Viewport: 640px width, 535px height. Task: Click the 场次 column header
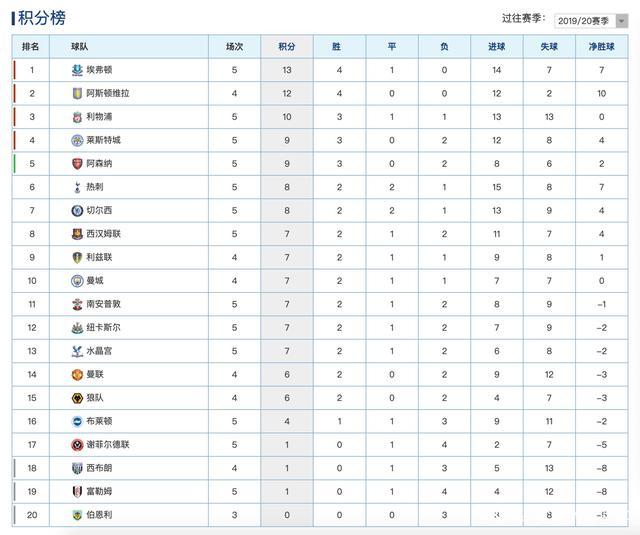coord(234,46)
